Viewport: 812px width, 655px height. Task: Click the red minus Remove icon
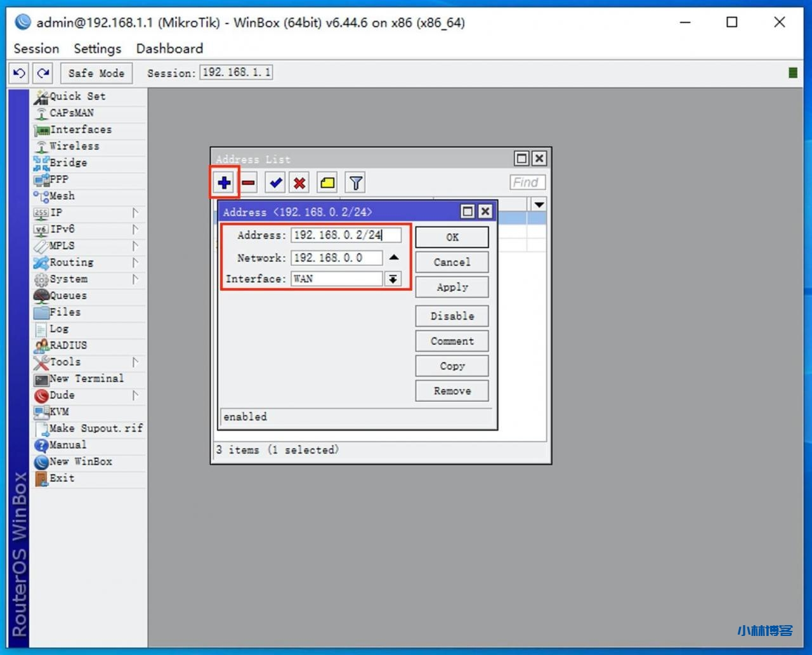(249, 183)
